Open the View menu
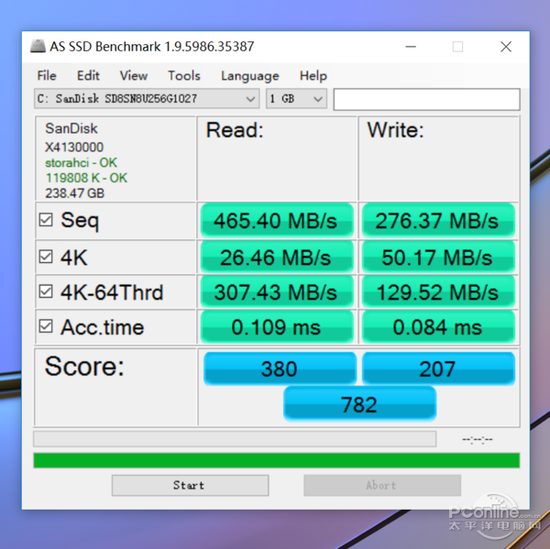 pos(133,76)
